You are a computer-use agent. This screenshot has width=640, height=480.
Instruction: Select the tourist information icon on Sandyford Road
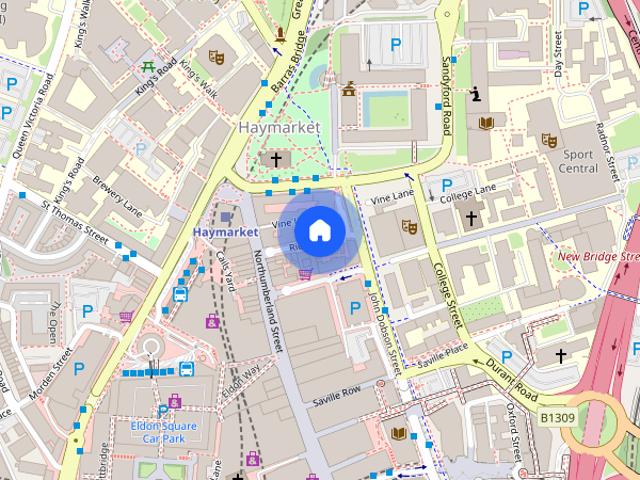click(477, 94)
